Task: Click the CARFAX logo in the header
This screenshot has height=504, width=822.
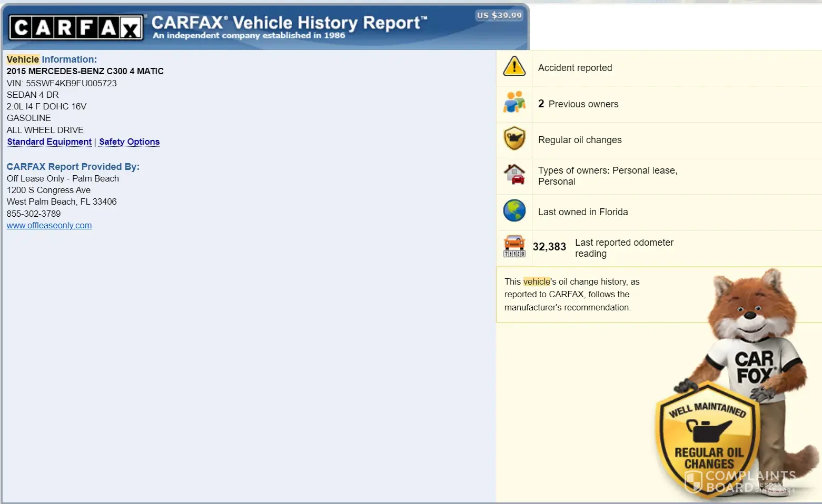Action: pos(76,27)
